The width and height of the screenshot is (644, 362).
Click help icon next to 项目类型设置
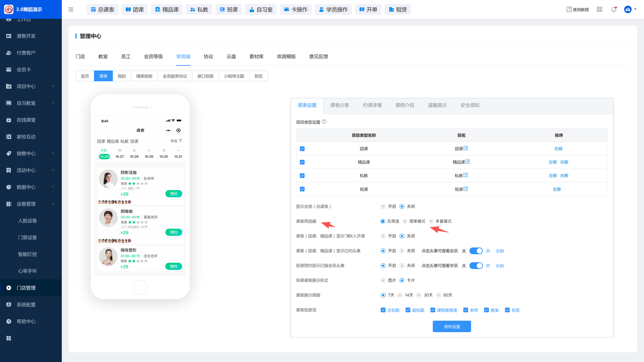[324, 122]
